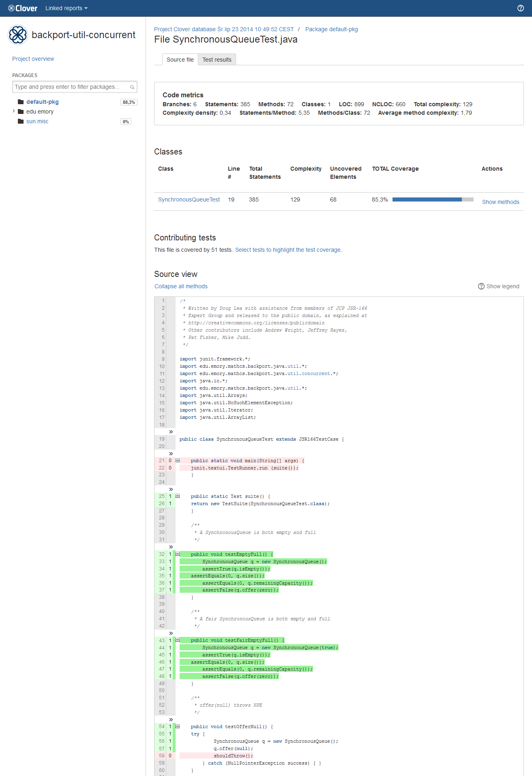Click the Clover logo in header
The image size is (532, 776).
click(23, 8)
